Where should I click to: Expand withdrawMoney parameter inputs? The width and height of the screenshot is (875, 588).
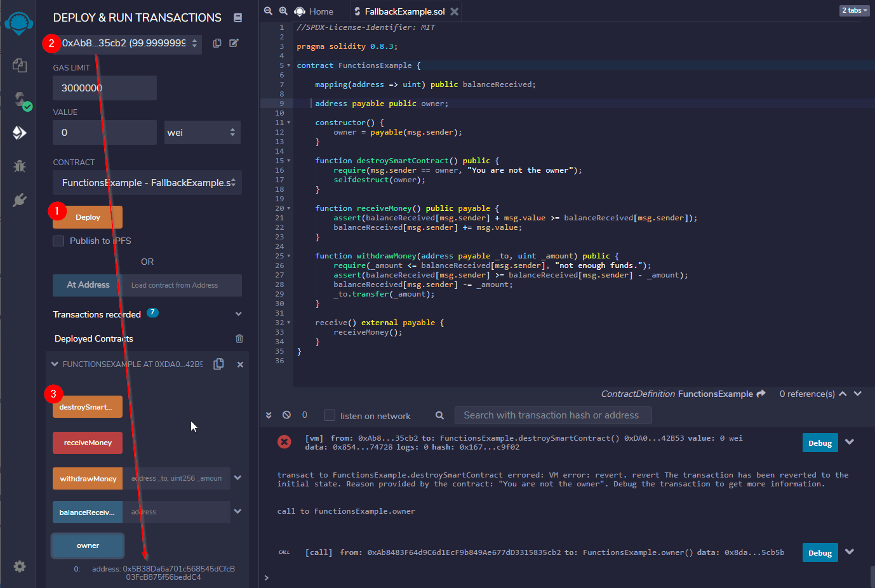[237, 478]
